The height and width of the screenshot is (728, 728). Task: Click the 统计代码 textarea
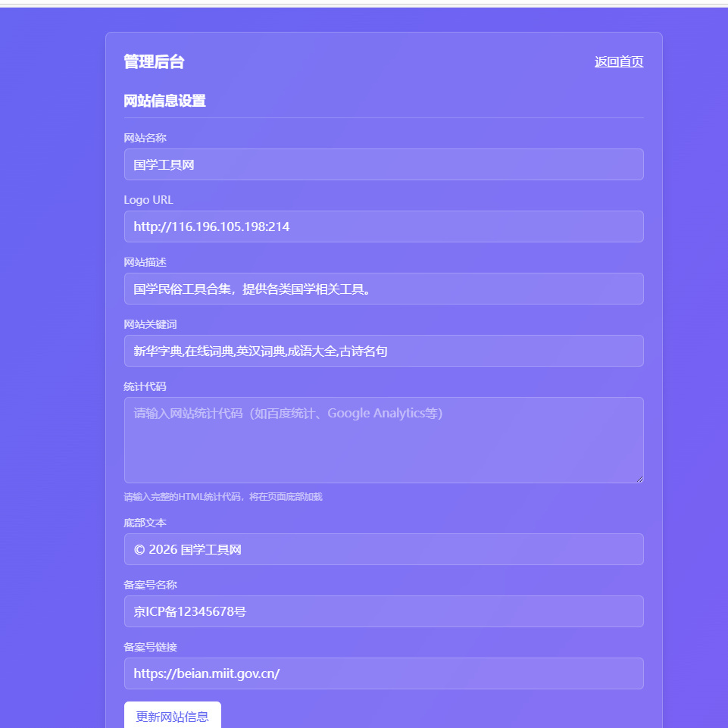(x=383, y=440)
